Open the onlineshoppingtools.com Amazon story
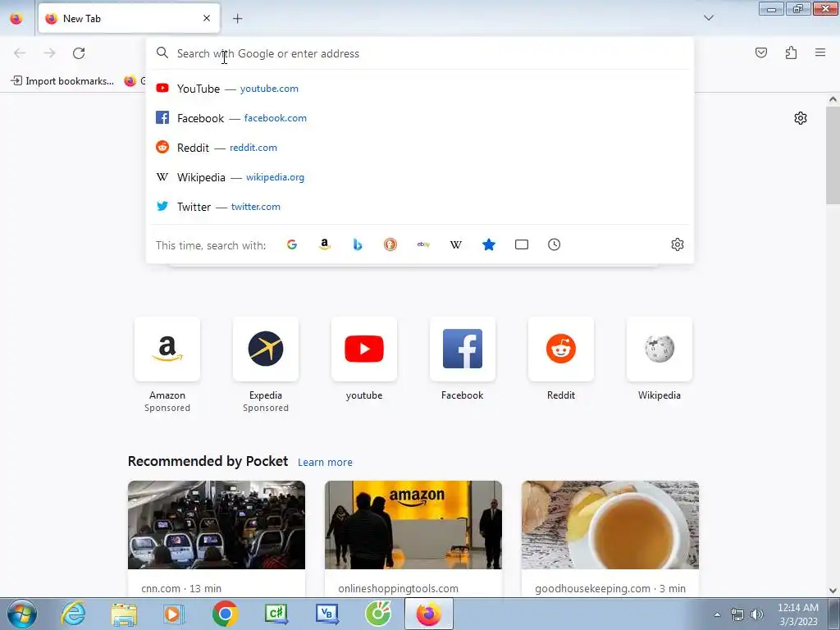Image resolution: width=840 pixels, height=630 pixels. 413,538
